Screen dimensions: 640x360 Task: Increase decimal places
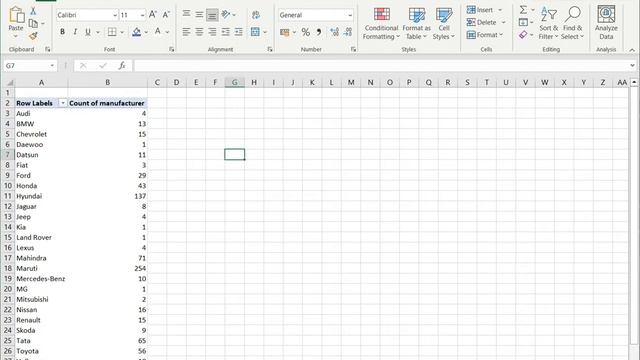334,32
